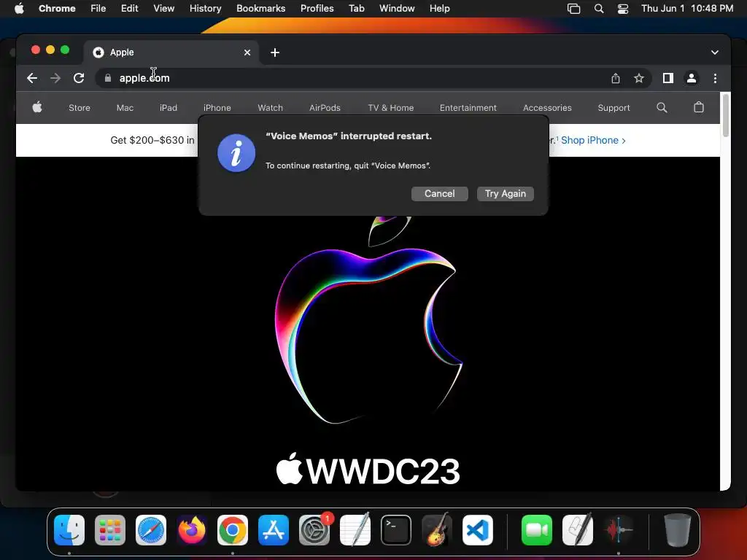747x560 pixels.
Task: Reload the apple.com page
Action: click(79, 78)
